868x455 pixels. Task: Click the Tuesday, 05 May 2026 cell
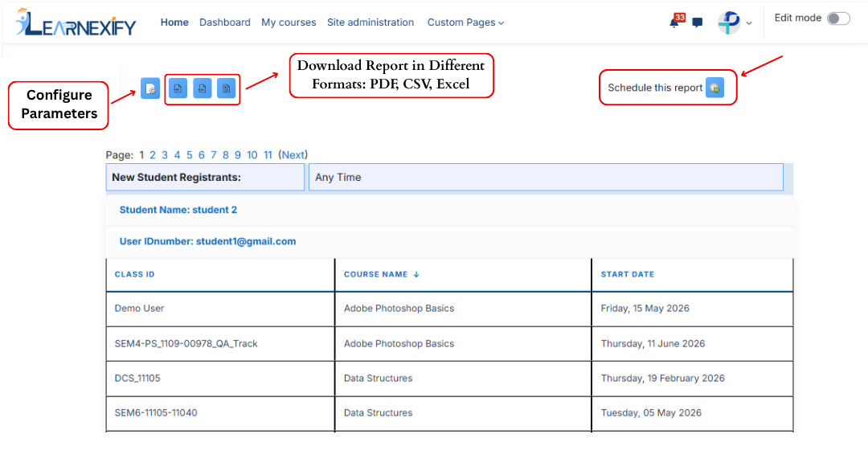coord(692,413)
